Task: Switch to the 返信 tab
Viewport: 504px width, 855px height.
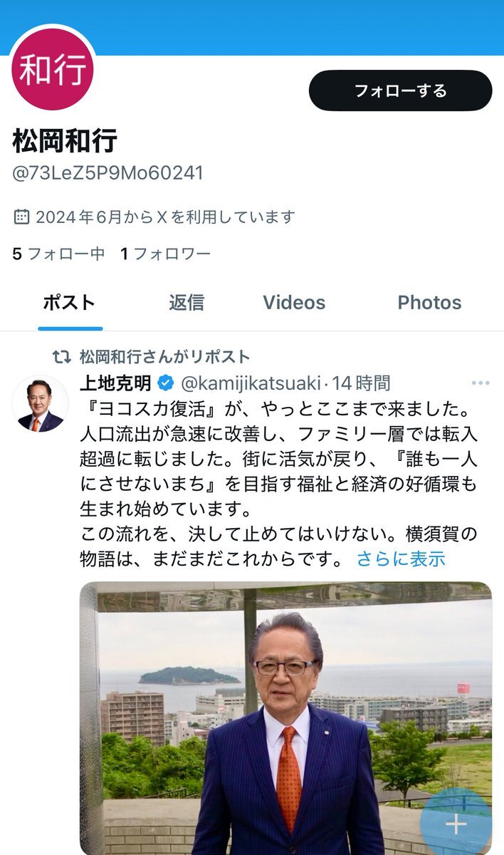Action: (187, 302)
